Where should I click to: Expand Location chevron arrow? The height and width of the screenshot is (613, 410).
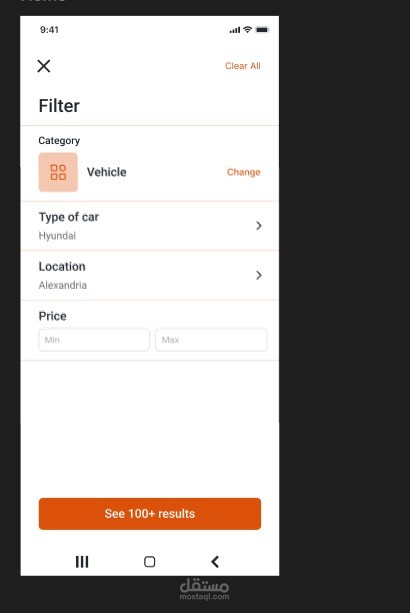point(259,275)
